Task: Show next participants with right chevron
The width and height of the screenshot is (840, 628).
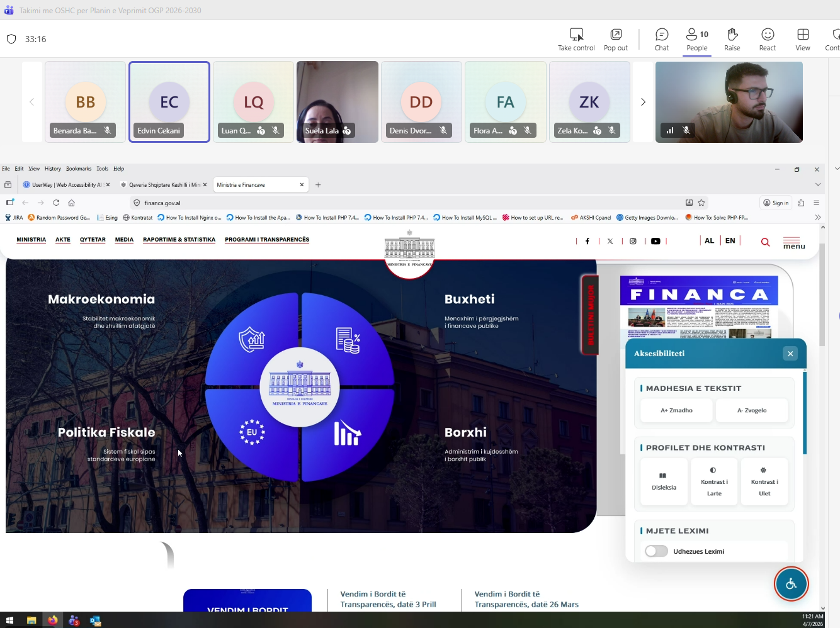Action: [643, 102]
